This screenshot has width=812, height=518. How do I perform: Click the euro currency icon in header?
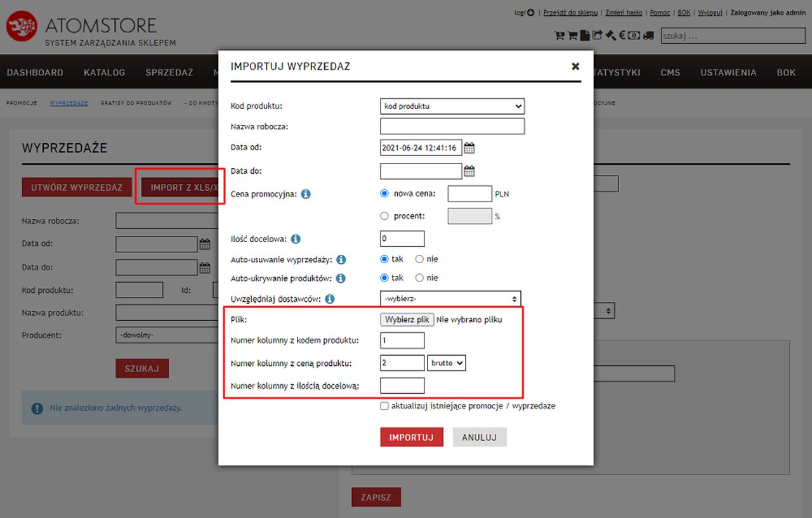[x=622, y=36]
